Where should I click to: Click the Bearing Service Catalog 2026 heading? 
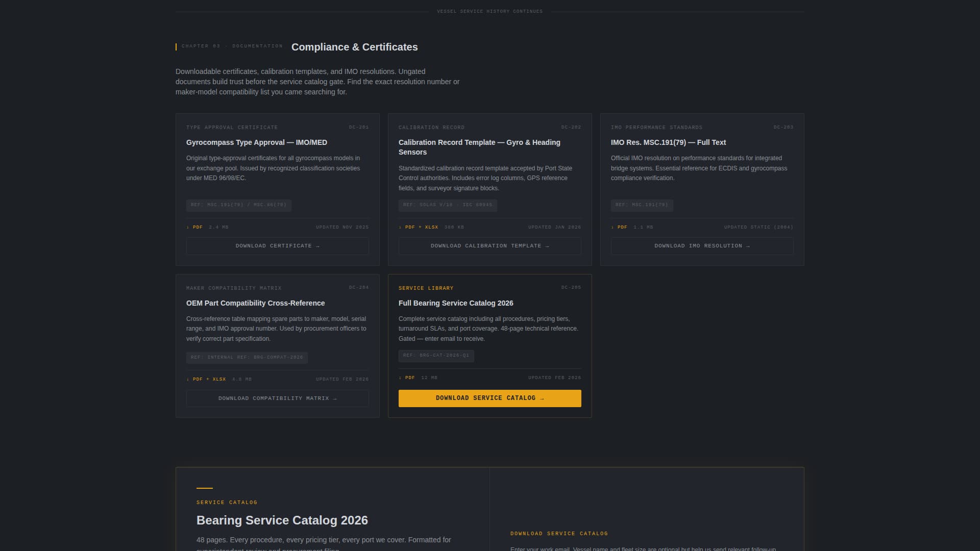[282, 520]
